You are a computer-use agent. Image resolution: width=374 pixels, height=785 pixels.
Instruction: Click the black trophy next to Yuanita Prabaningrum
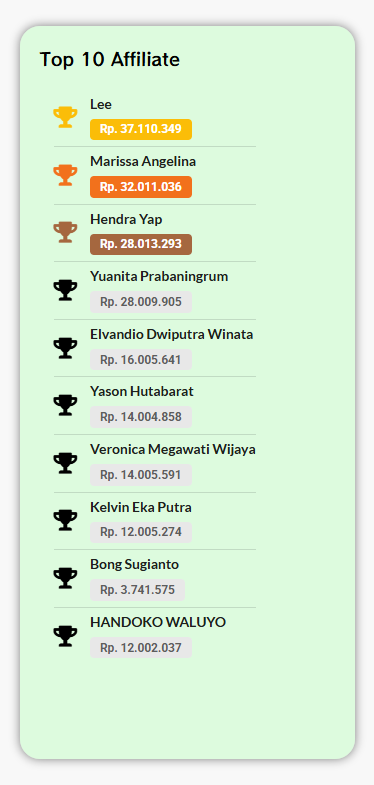[66, 290]
